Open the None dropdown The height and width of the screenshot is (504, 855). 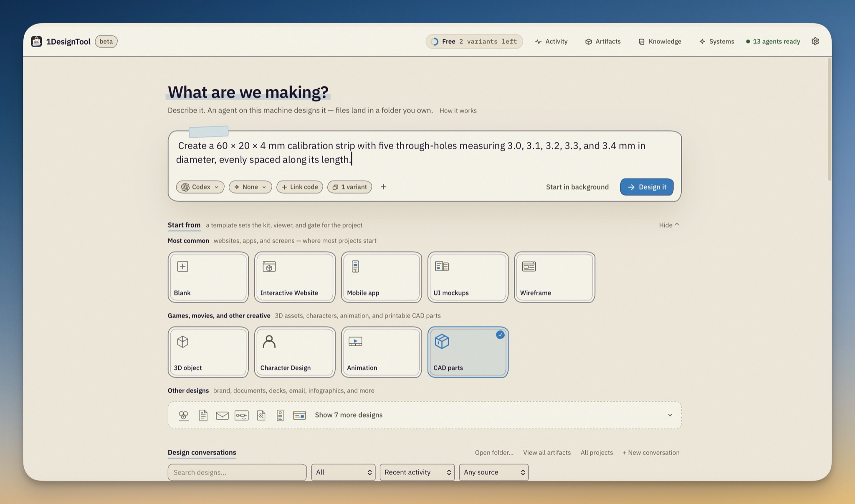click(x=250, y=187)
